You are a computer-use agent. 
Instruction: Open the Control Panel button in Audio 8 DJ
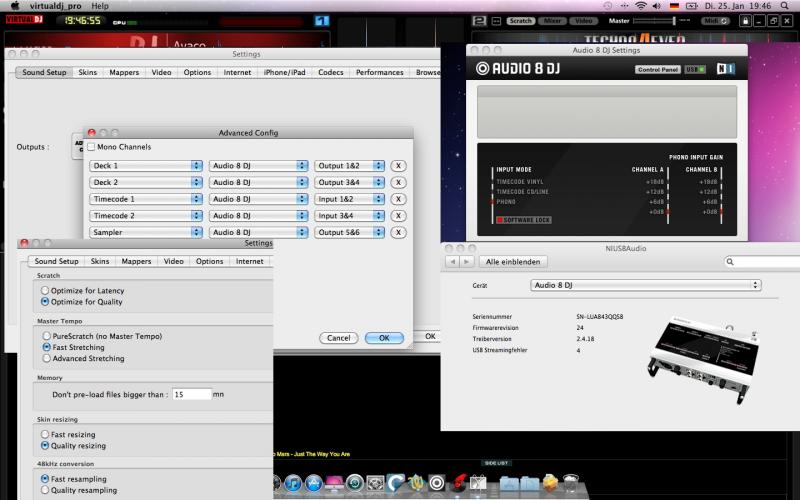(658, 69)
